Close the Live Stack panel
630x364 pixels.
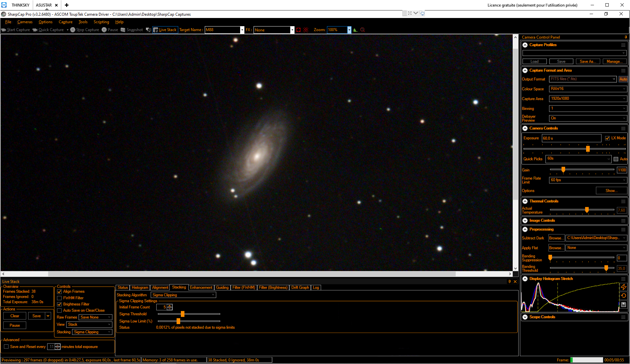coord(515,282)
